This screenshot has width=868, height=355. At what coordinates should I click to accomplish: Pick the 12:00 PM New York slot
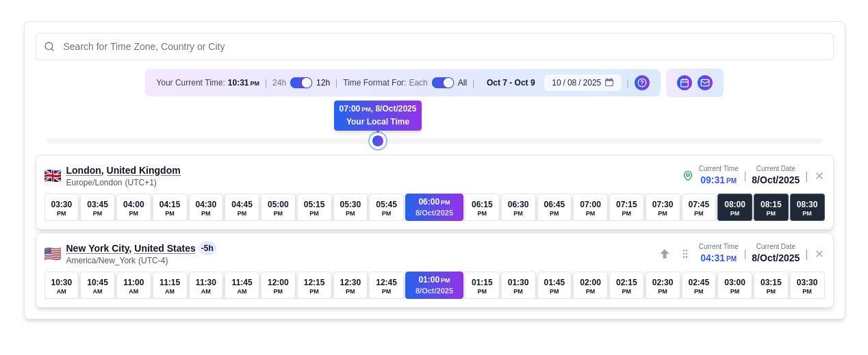pyautogui.click(x=278, y=285)
